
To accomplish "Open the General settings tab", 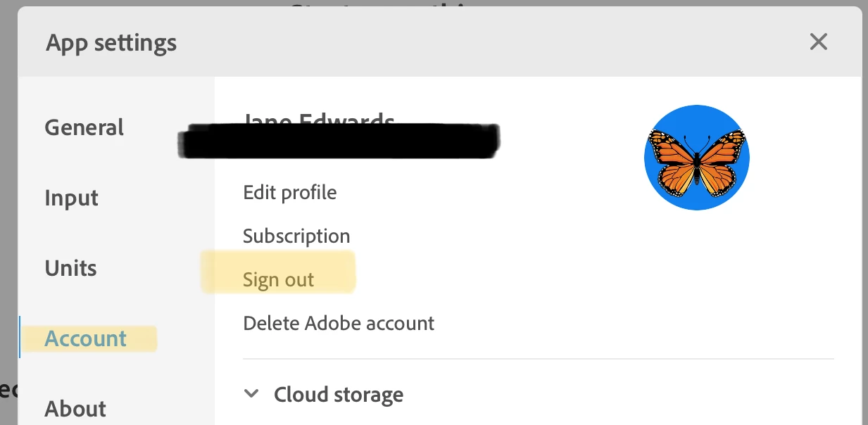I will tap(84, 127).
